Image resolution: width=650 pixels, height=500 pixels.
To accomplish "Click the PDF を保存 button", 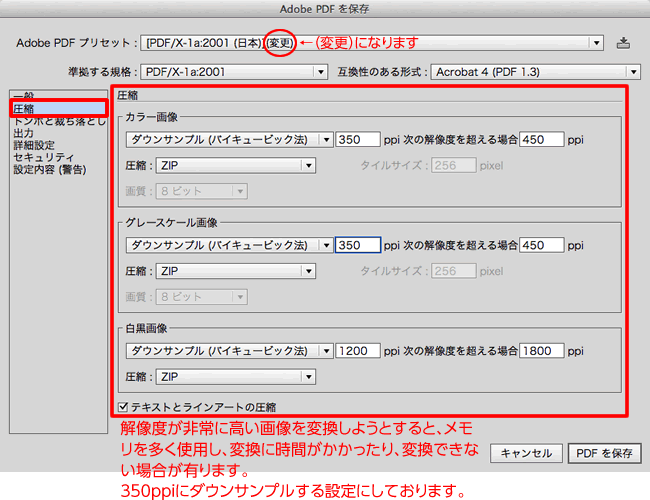I will pos(604,453).
